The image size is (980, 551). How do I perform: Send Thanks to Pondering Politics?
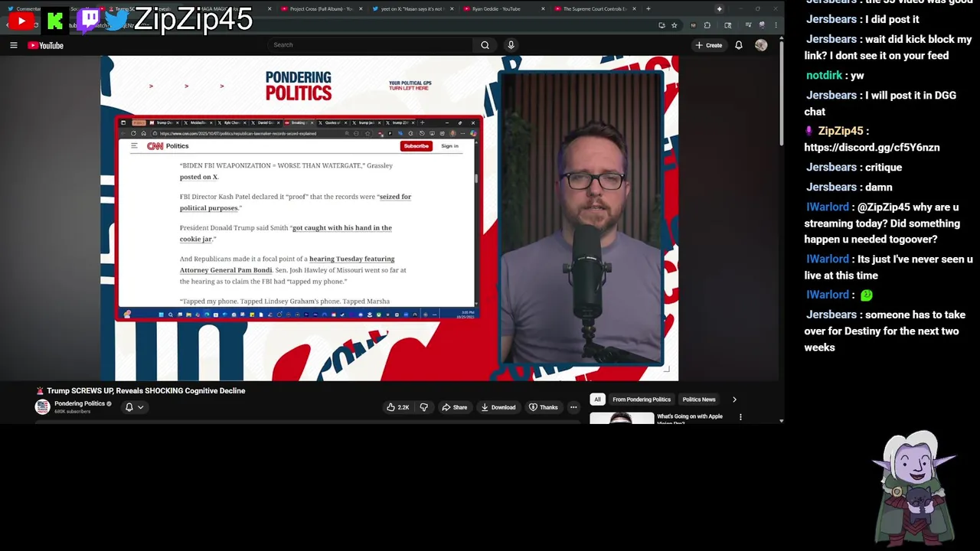544,407
